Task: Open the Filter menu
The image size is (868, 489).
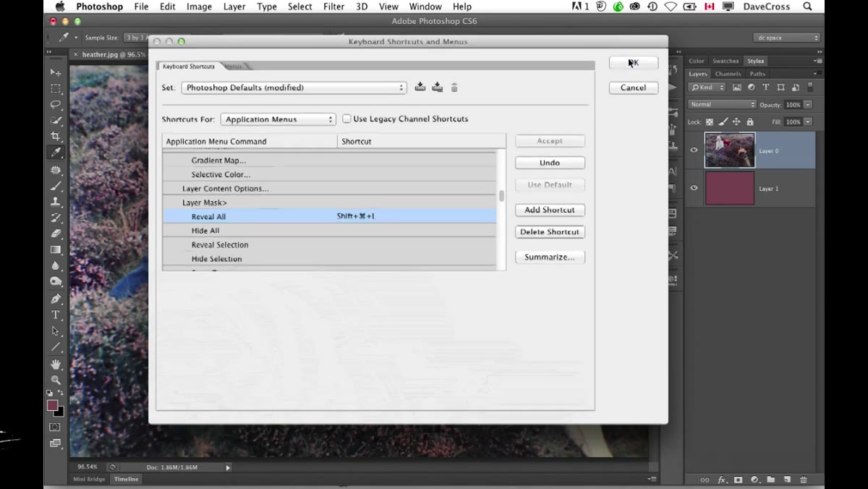Action: (x=333, y=7)
